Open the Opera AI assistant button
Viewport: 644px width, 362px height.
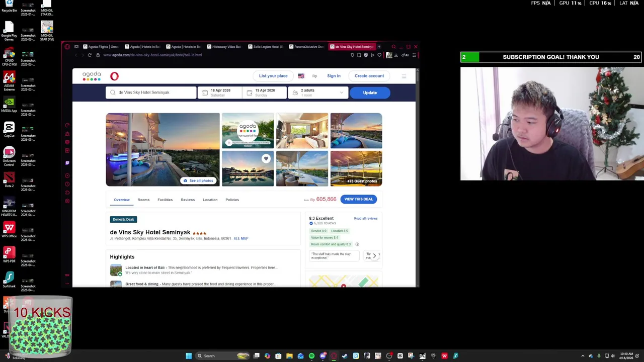pyautogui.click(x=405, y=55)
